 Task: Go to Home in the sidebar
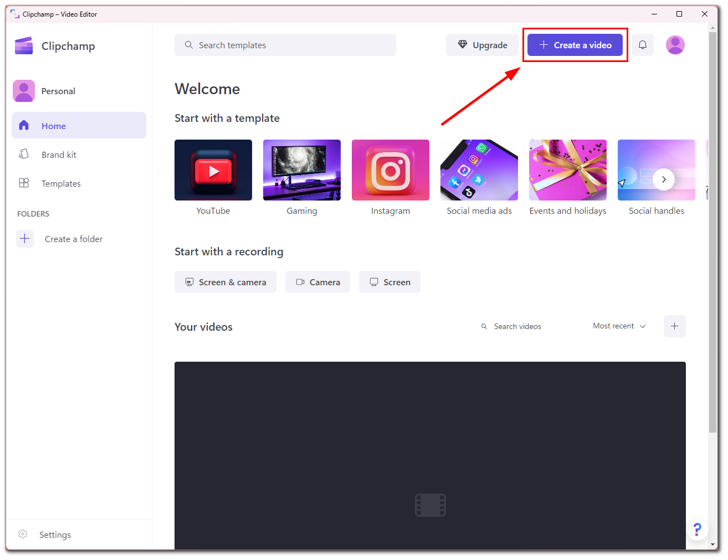[x=79, y=126]
